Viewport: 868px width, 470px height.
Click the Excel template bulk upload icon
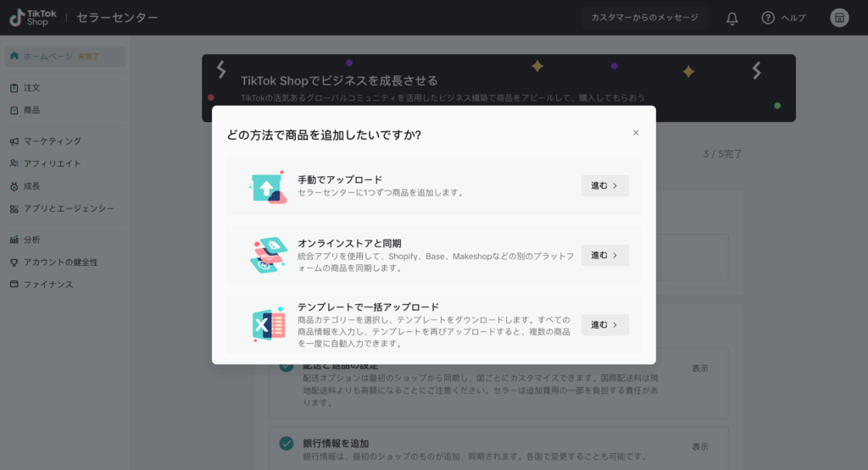coord(268,325)
